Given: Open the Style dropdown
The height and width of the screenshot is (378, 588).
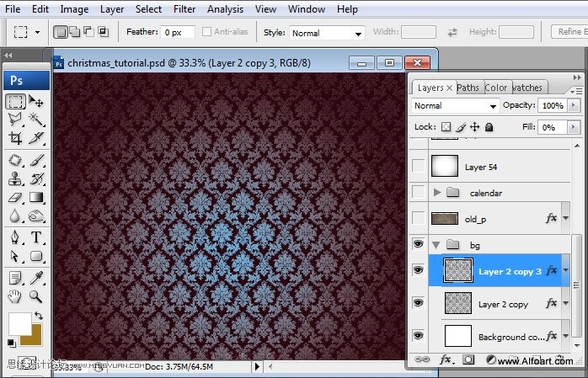Looking at the screenshot, I should click(x=327, y=33).
